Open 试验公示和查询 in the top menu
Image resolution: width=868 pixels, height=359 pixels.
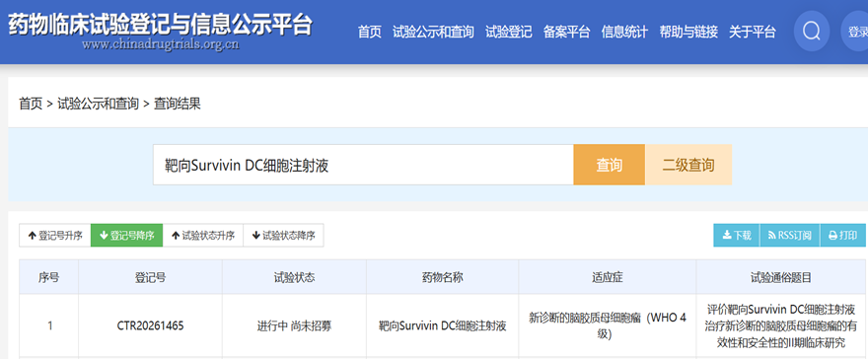pyautogui.click(x=433, y=33)
